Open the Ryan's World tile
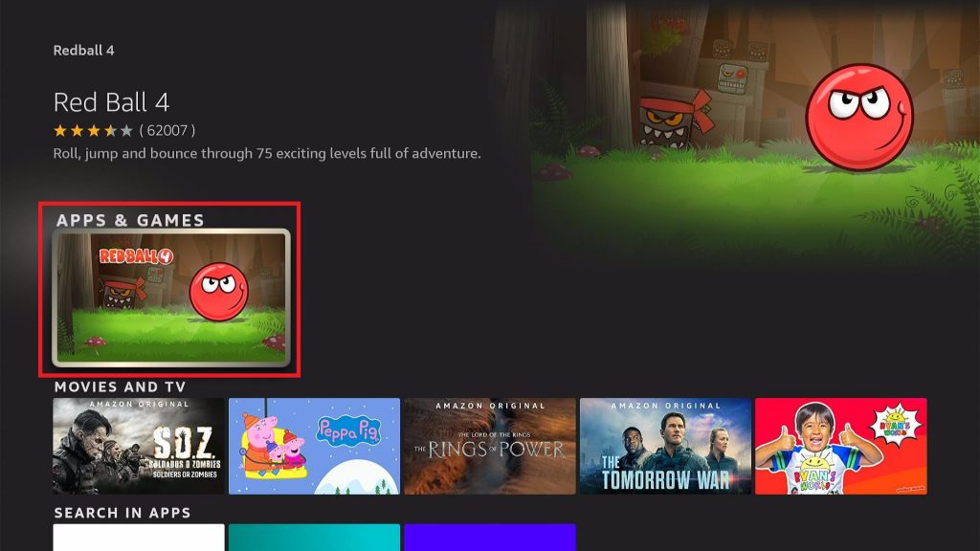The width and height of the screenshot is (980, 551). click(841, 446)
